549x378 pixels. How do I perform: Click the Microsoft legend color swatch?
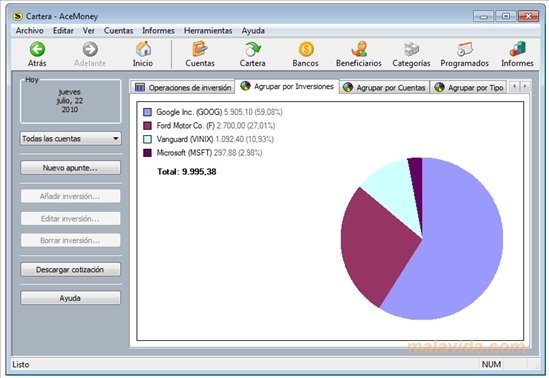pos(147,153)
